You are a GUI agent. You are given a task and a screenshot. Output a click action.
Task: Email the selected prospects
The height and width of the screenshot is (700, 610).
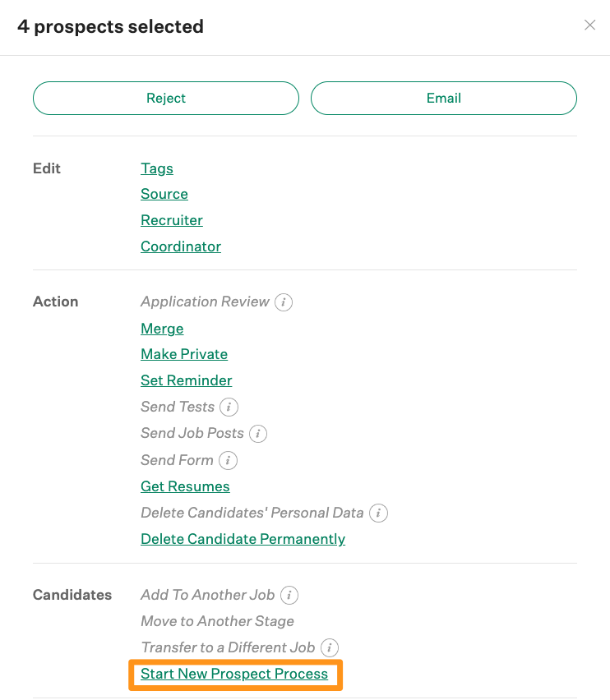pos(443,99)
